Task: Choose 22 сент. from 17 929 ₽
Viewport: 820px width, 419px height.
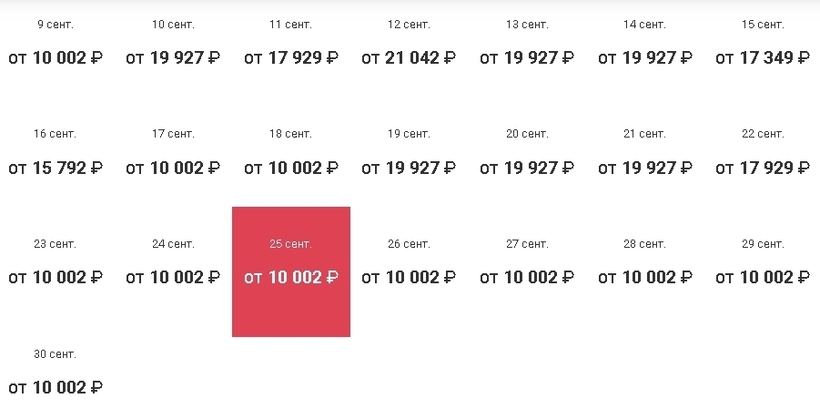Action: click(762, 155)
